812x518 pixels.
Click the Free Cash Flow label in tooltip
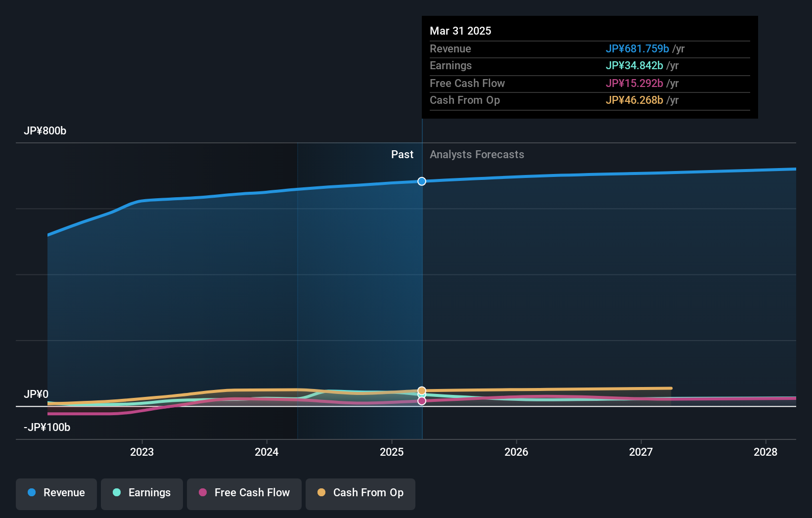point(467,84)
